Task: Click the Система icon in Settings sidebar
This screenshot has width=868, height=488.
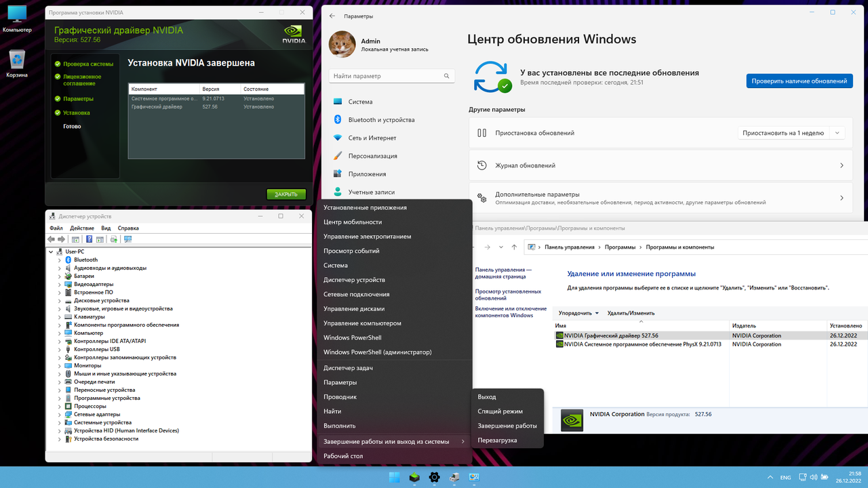Action: [338, 102]
